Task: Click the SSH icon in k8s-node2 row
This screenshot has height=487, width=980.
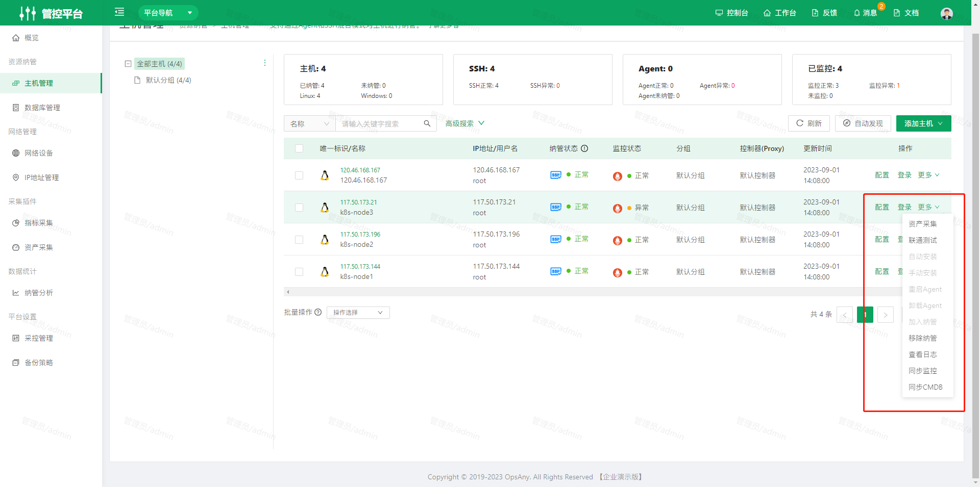Action: tap(556, 239)
